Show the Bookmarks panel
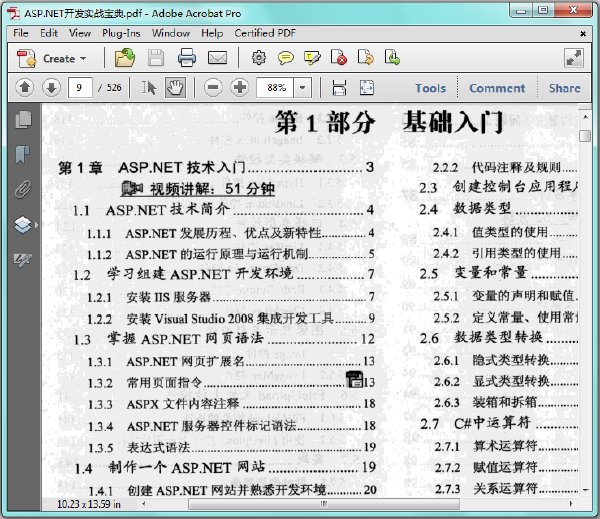 pos(23,155)
